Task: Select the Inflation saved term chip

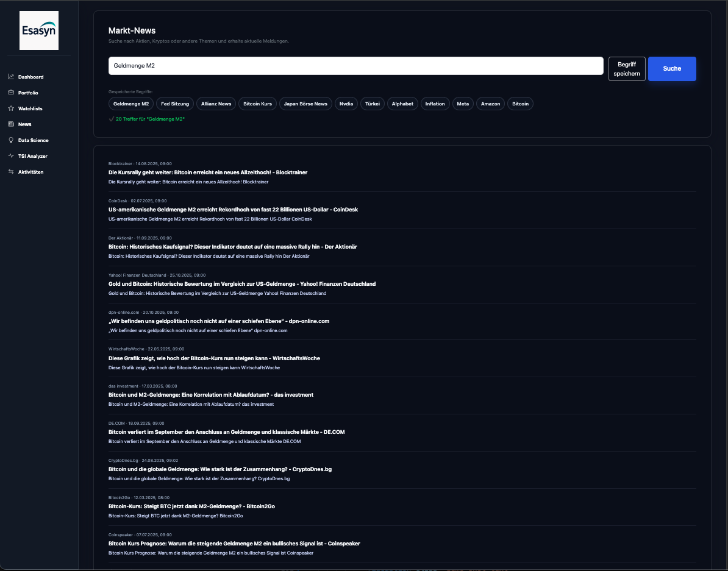Action: [x=435, y=104]
